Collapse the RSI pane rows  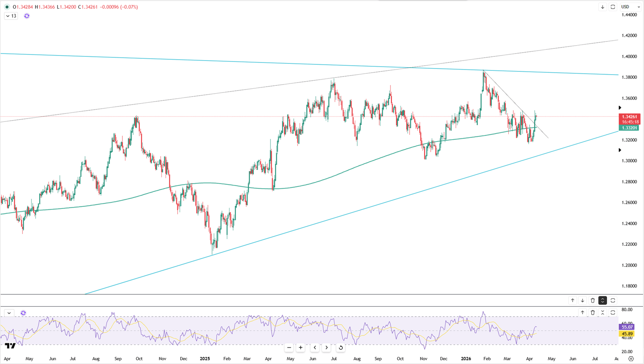603,313
